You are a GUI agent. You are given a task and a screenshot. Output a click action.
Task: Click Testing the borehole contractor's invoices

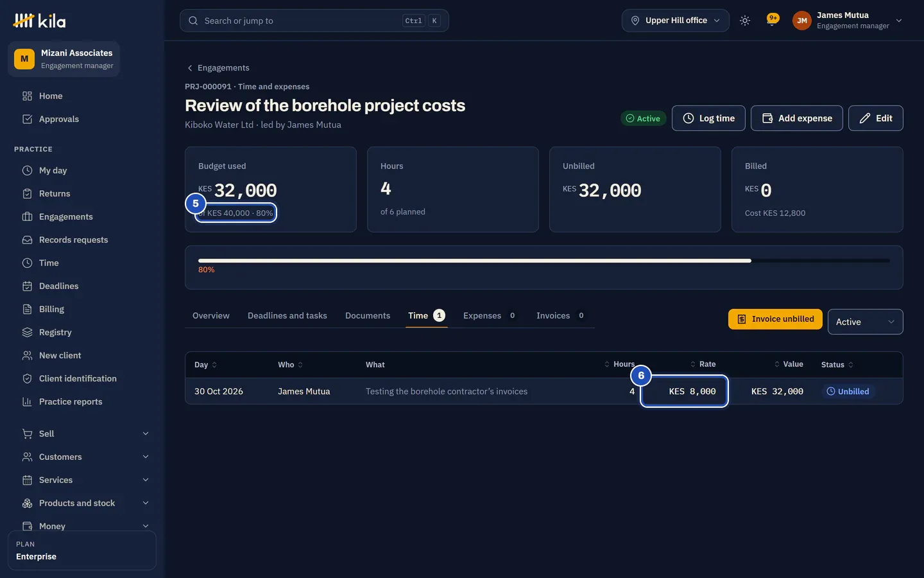coord(447,391)
